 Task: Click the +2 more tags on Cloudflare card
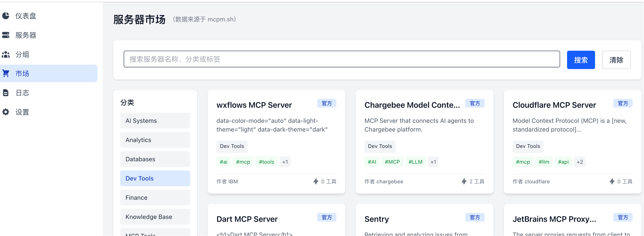(x=580, y=162)
